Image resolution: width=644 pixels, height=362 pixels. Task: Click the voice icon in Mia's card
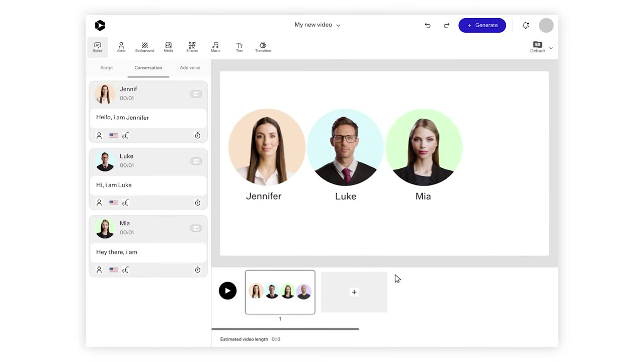(125, 270)
